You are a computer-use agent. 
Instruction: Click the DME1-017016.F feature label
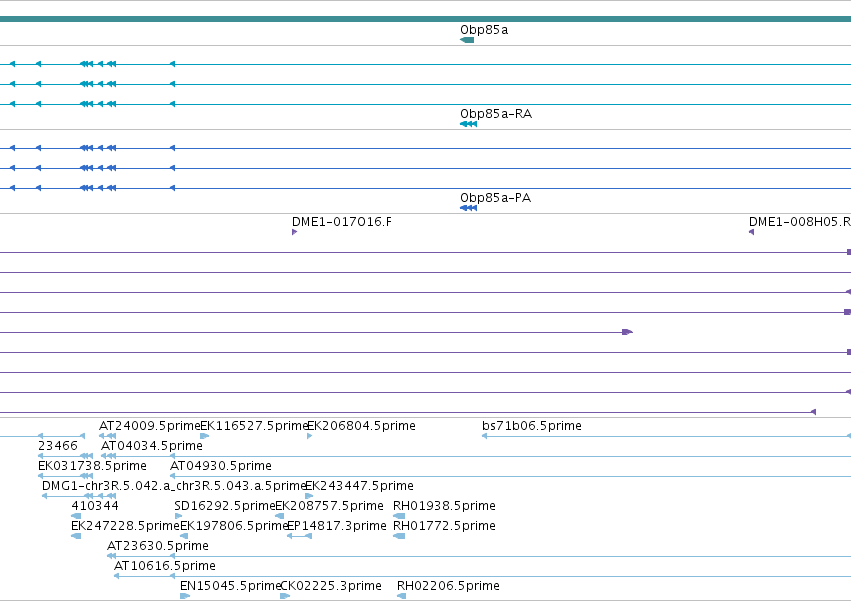(x=342, y=222)
